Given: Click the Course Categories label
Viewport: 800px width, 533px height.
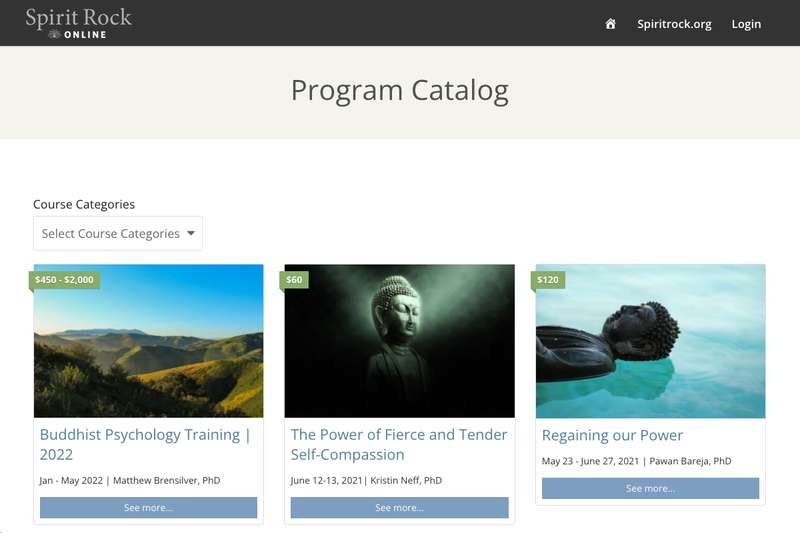Looking at the screenshot, I should point(84,205).
